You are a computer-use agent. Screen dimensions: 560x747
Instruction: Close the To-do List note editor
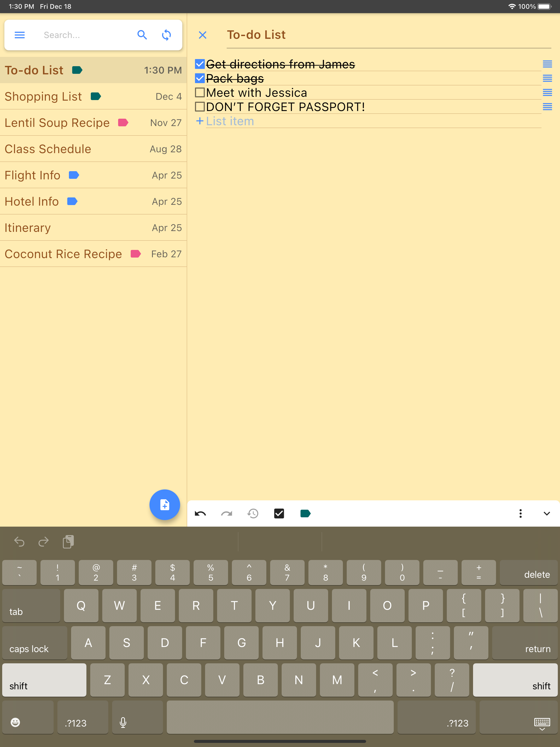point(203,35)
